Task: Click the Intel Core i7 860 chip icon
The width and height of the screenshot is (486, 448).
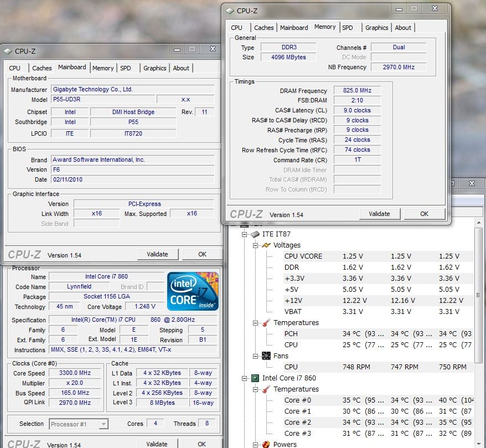Action: [255, 378]
